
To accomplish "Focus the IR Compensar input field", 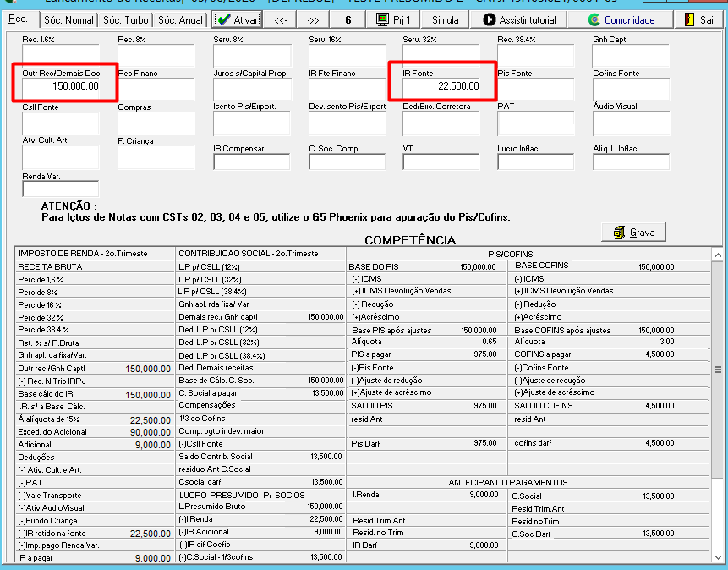I will coord(252,162).
